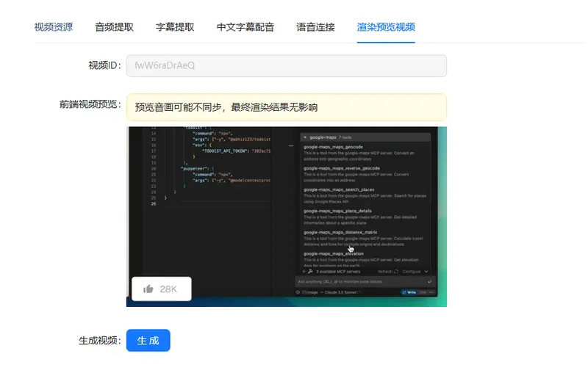Click the Ask anything chat input box
The height and width of the screenshot is (373, 588).
click(x=360, y=281)
